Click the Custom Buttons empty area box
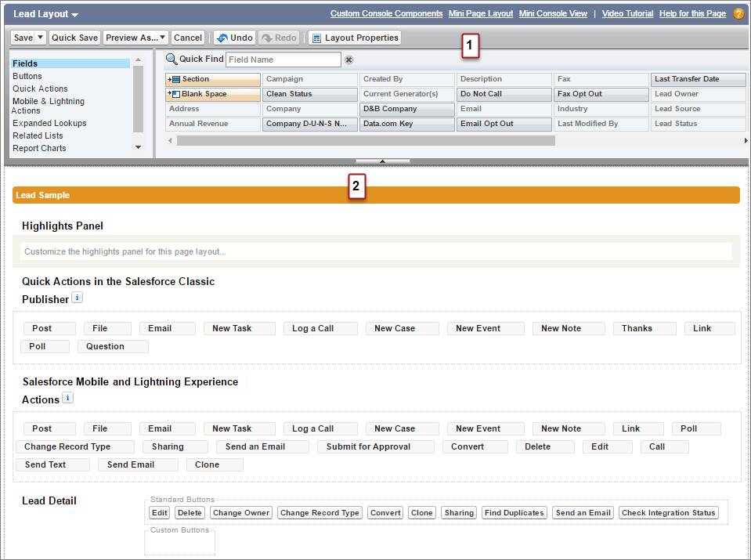 [x=180, y=544]
